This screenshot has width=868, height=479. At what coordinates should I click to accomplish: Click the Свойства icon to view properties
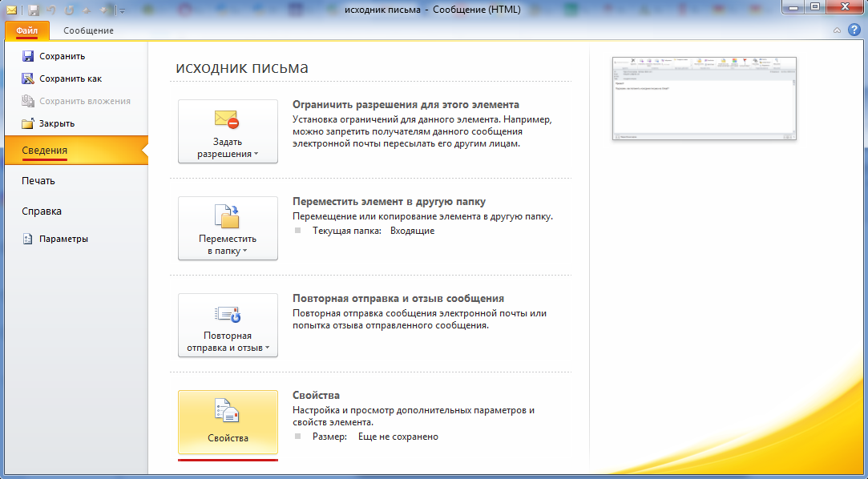click(227, 411)
